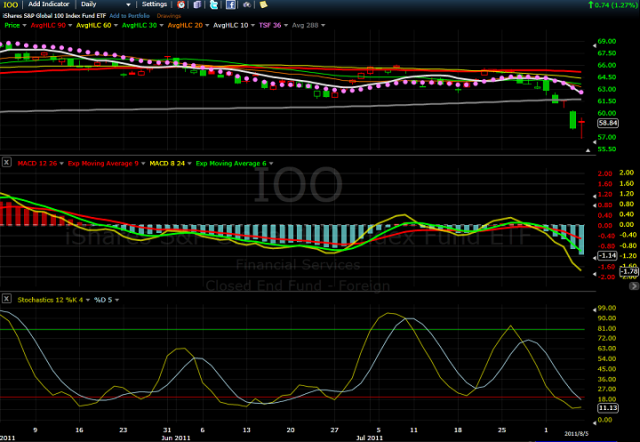Click the 2011/8/5 date label

pyautogui.click(x=576, y=434)
